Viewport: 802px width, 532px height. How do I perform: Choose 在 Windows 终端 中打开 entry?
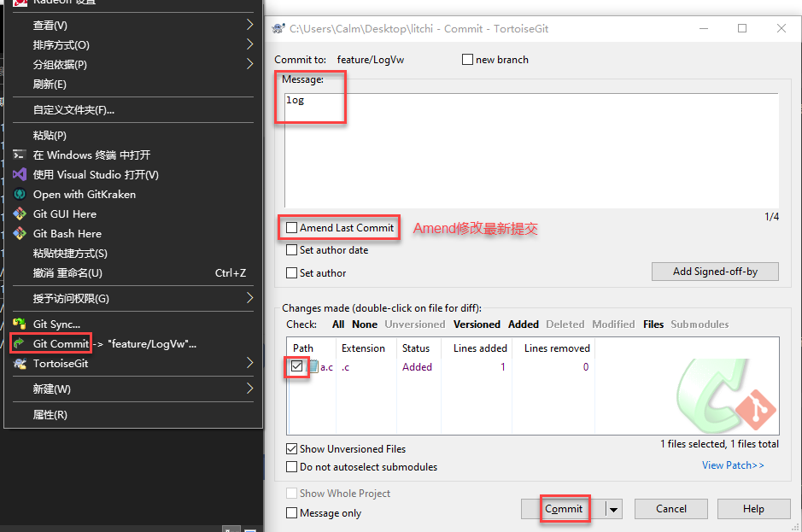click(x=133, y=155)
